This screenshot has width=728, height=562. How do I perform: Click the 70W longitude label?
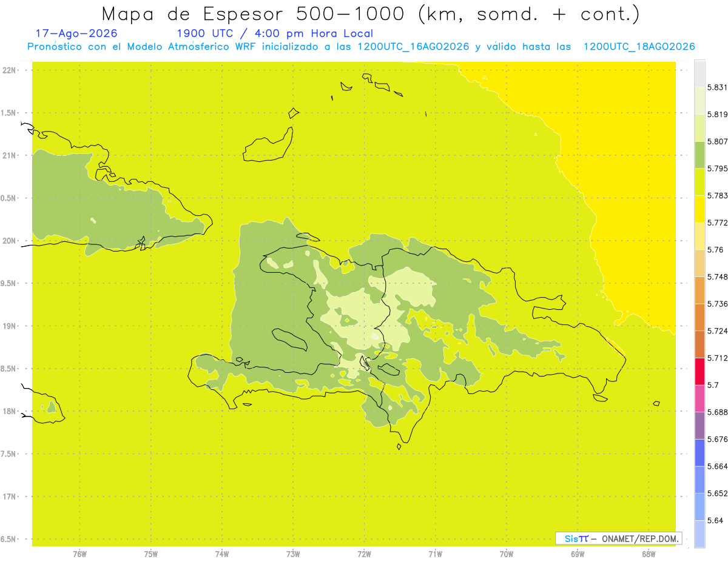coord(507,554)
